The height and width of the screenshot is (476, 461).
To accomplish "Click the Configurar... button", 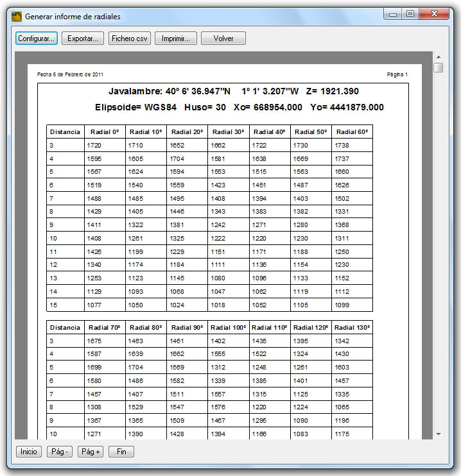I will [x=37, y=38].
